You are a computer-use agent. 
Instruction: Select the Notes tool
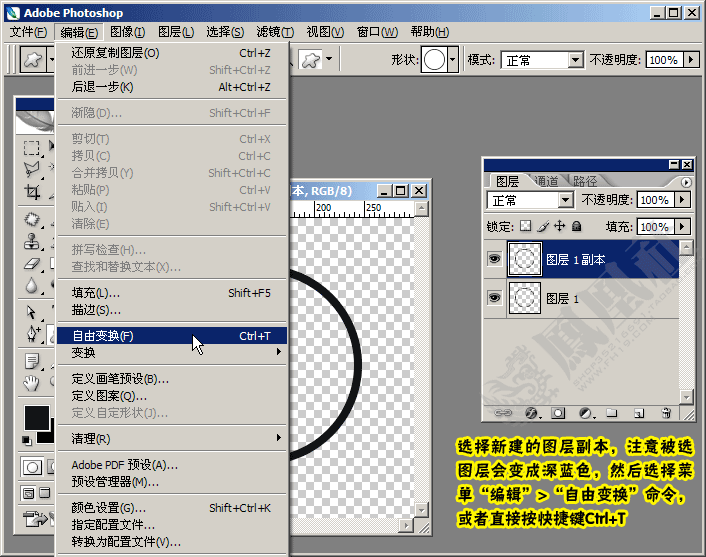(x=32, y=362)
